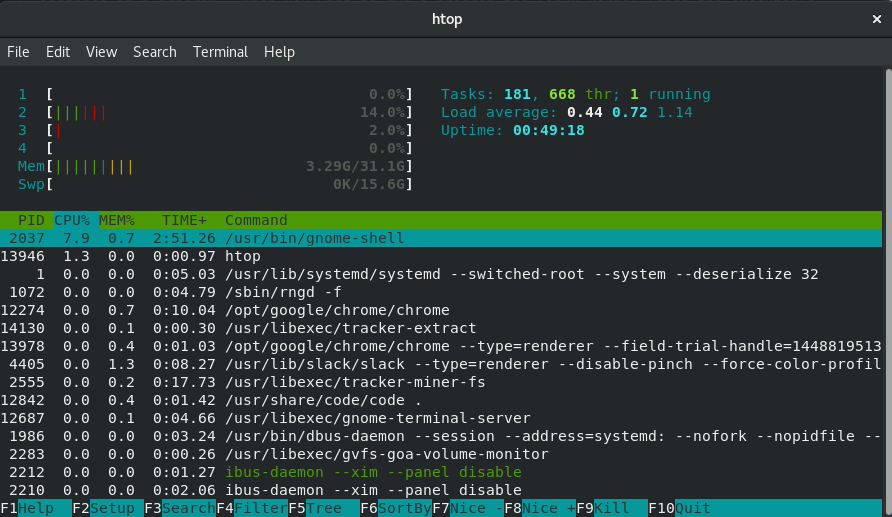This screenshot has width=892, height=517.
Task: Select the /sbin/rngd -f process row
Action: (x=441, y=292)
